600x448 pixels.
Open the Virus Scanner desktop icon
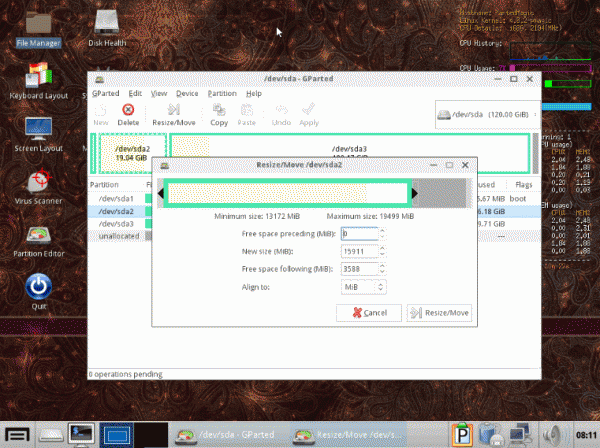coord(39,183)
